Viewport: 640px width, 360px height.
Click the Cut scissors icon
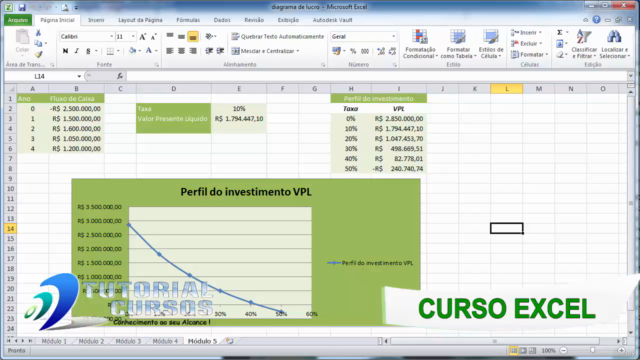tap(38, 33)
